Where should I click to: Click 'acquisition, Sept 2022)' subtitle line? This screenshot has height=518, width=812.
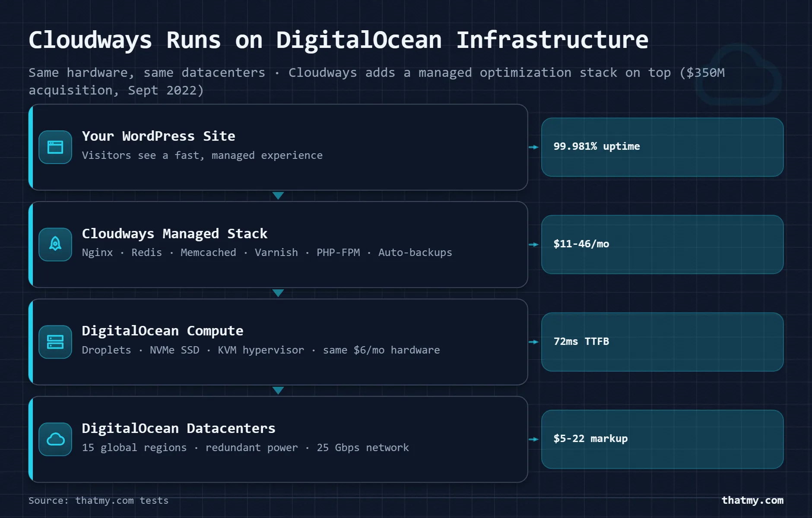(x=116, y=91)
